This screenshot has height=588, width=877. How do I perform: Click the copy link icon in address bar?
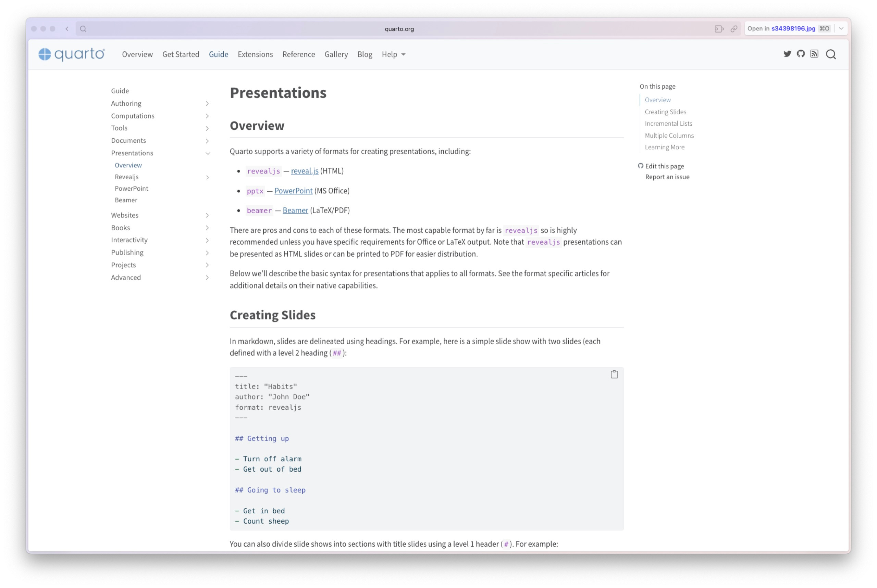tap(733, 29)
